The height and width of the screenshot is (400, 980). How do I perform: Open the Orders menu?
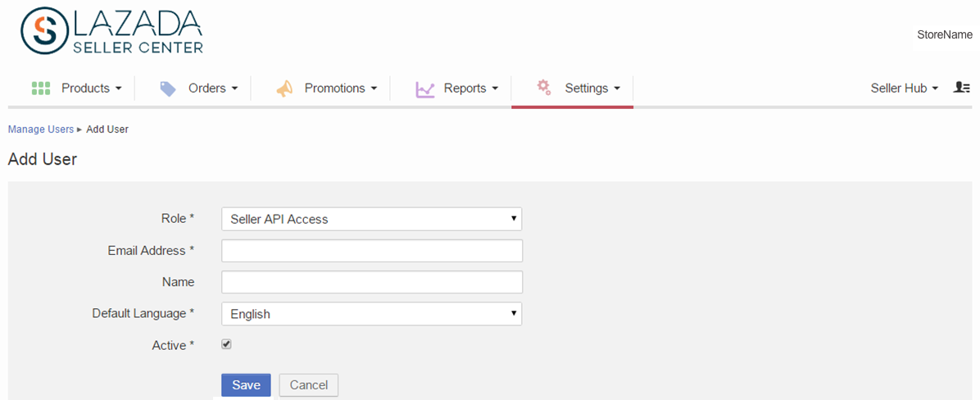[x=213, y=89]
